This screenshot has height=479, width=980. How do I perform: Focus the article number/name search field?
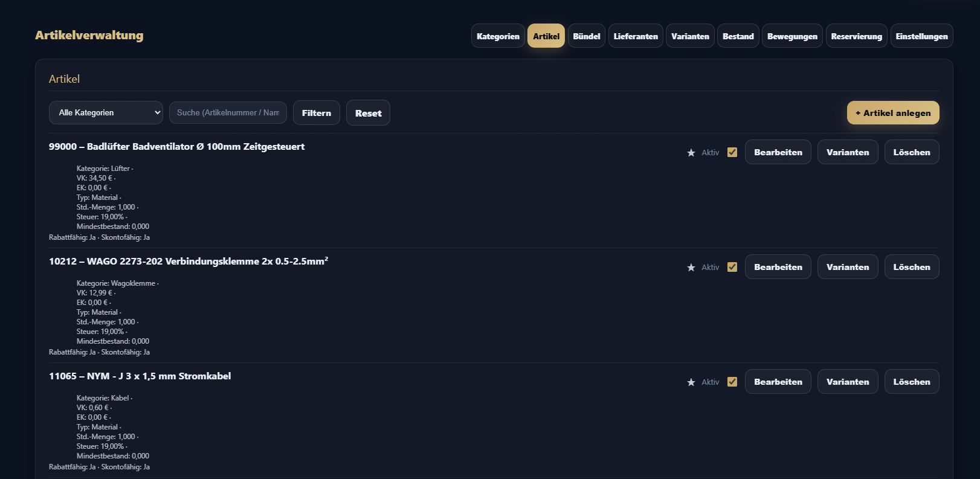[x=228, y=112]
